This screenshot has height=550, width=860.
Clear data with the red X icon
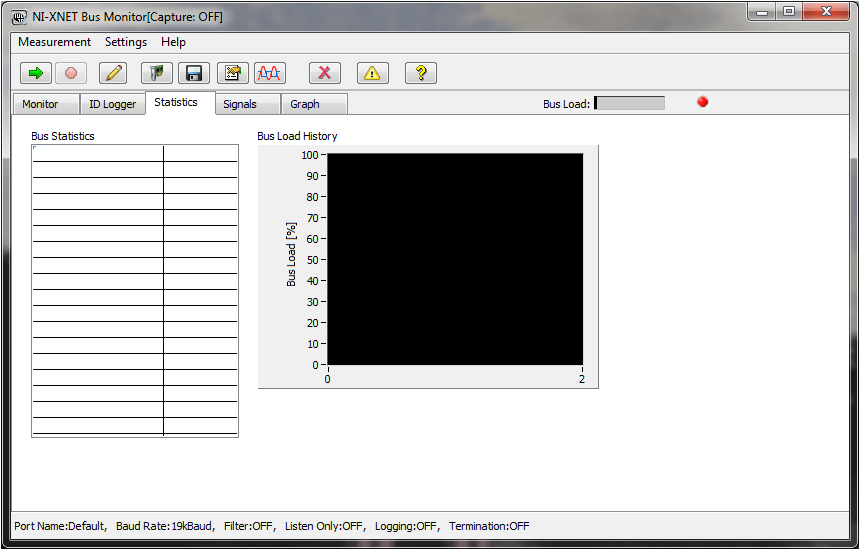(325, 73)
